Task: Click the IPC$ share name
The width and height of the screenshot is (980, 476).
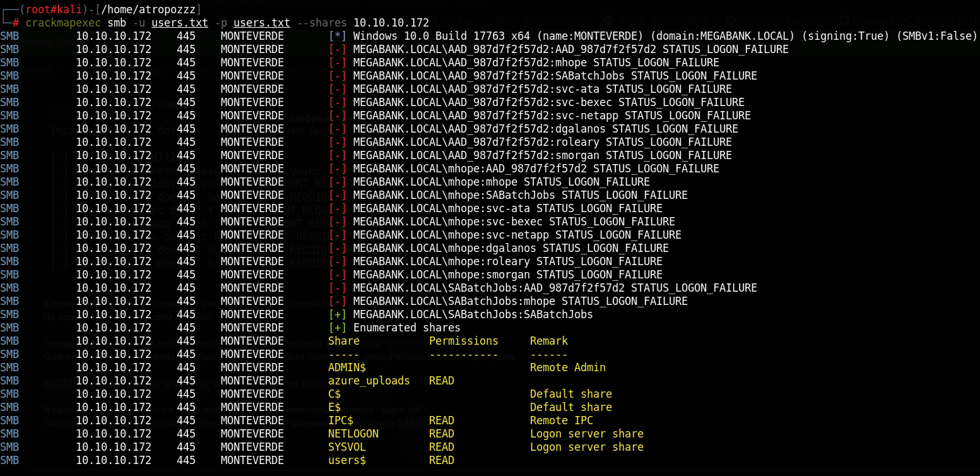Action: [341, 420]
